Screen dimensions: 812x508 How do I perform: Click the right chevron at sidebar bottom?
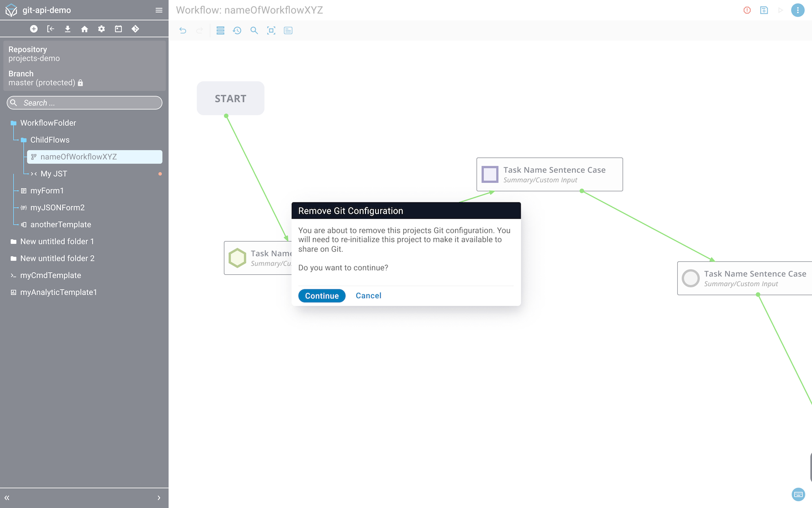[159, 498]
